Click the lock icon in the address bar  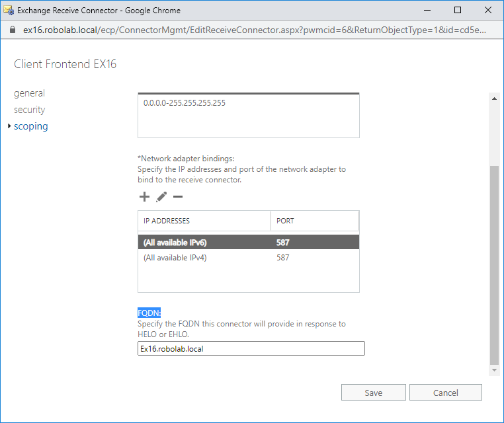coord(13,30)
